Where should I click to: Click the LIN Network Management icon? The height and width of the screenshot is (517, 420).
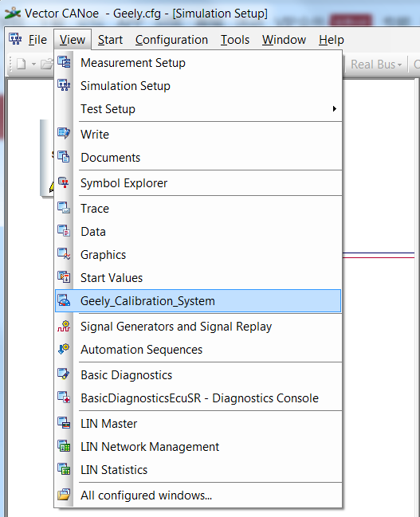tap(64, 446)
